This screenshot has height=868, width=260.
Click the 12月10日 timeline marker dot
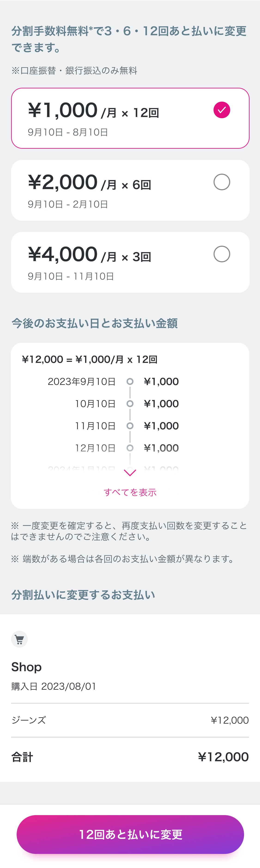(x=130, y=448)
